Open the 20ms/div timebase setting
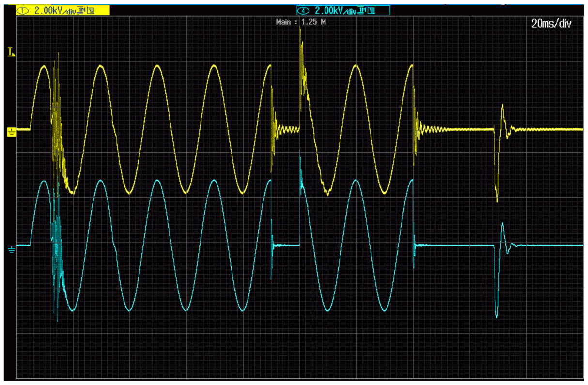588x385 pixels. pyautogui.click(x=551, y=24)
